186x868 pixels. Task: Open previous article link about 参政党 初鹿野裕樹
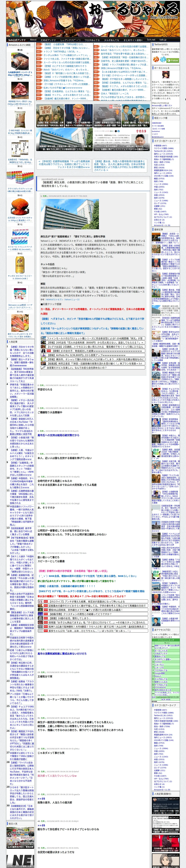point(64,164)
